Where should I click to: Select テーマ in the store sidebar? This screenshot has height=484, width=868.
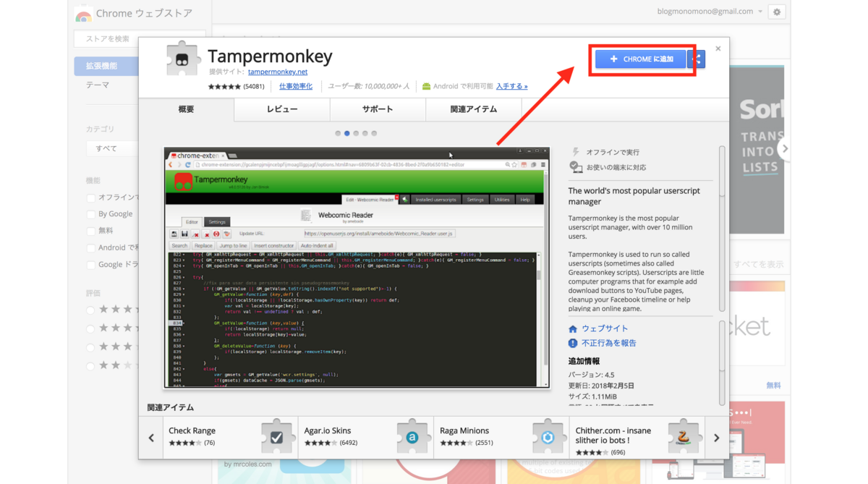click(x=98, y=85)
